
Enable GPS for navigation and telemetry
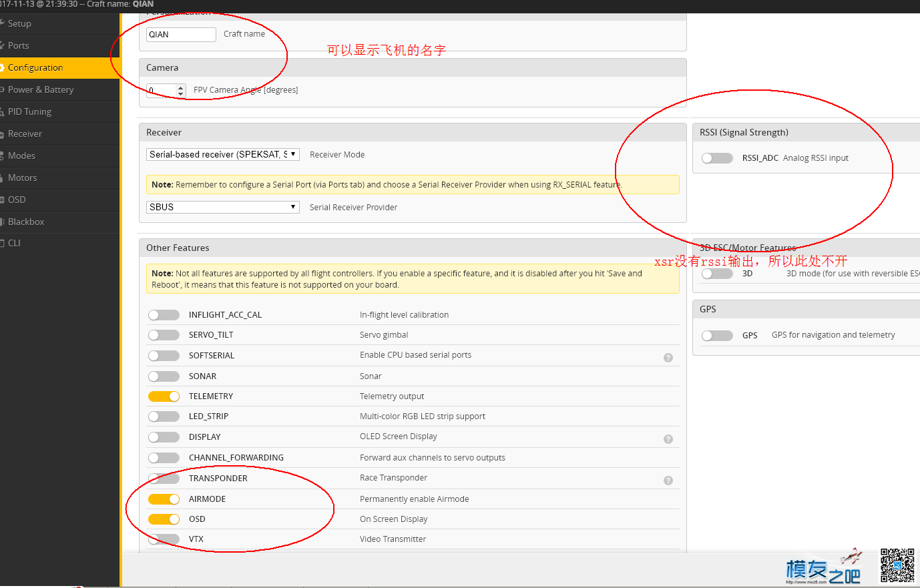pos(717,335)
